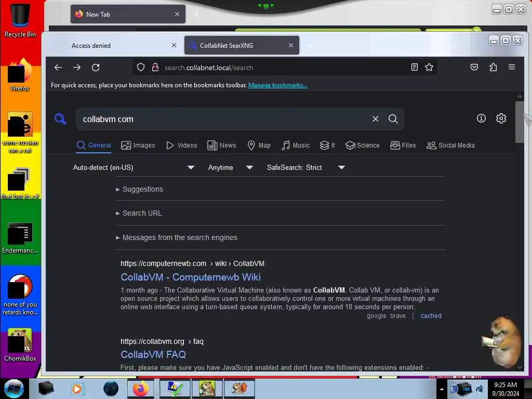The image size is (532, 399).
Task: Open media player taskbar icon
Action: [77, 389]
